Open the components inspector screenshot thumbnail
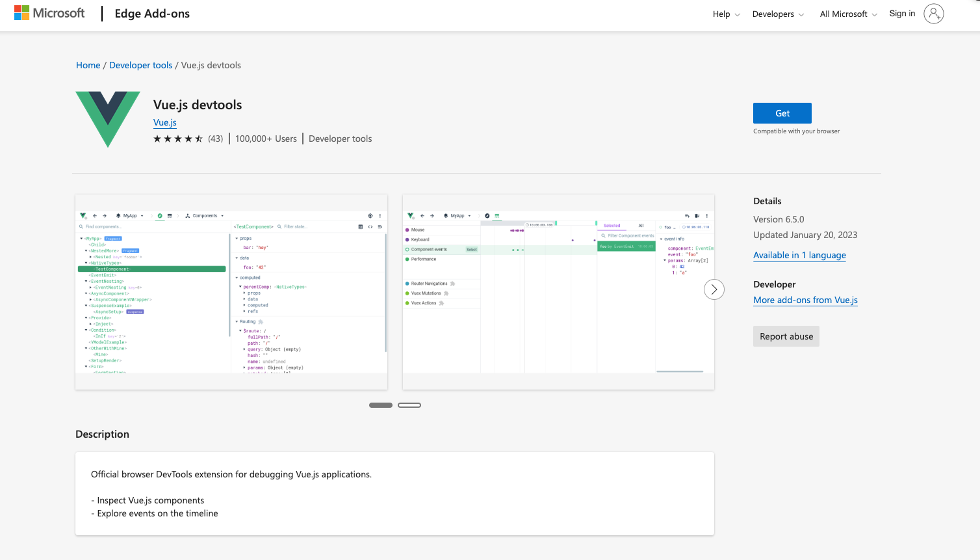980x560 pixels. (231, 291)
